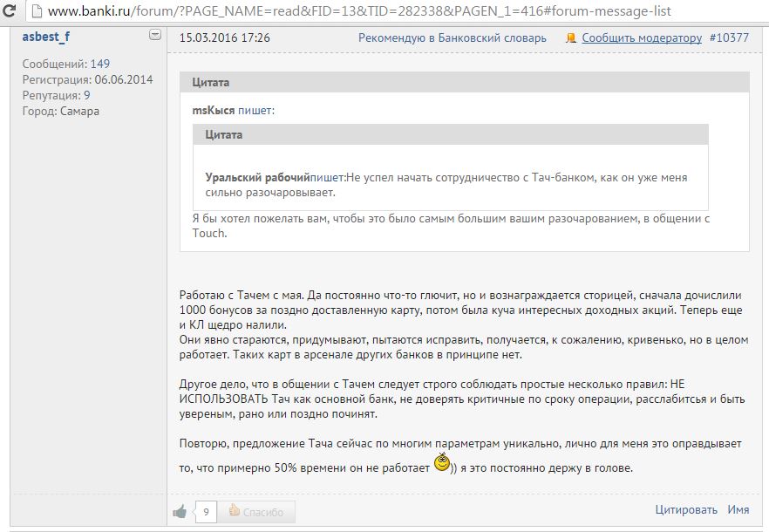Click 'Репутация: 9' user stat
The height and width of the screenshot is (532, 769).
56,96
